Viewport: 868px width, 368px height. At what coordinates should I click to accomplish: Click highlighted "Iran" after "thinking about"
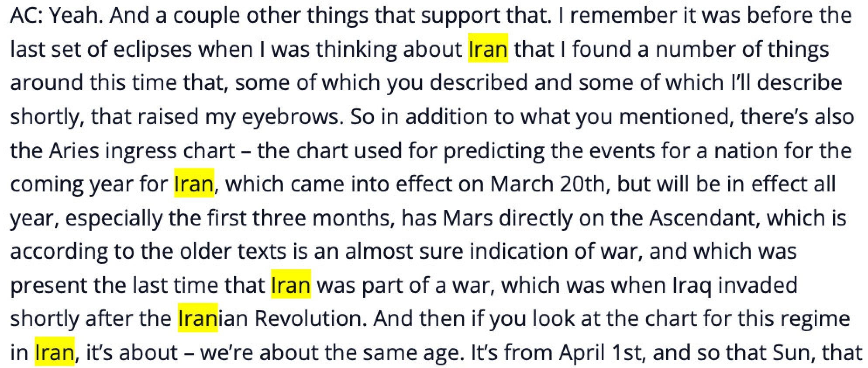pos(488,49)
